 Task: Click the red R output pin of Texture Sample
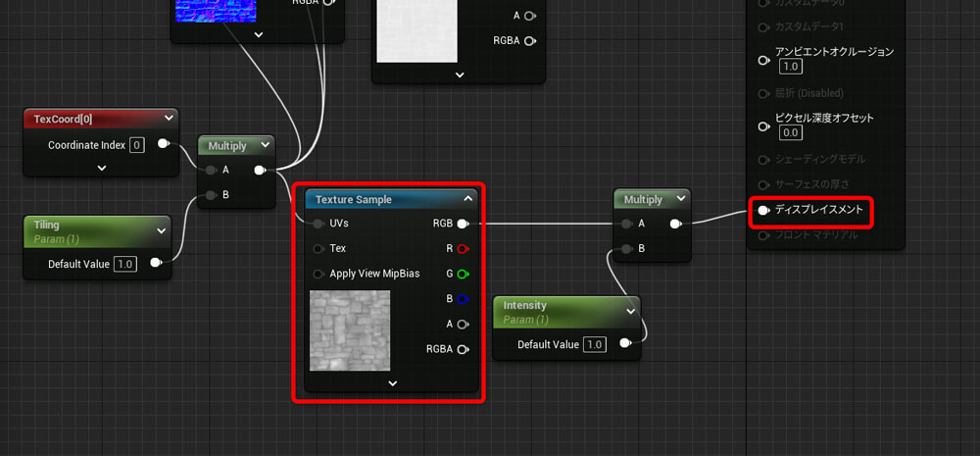click(464, 248)
